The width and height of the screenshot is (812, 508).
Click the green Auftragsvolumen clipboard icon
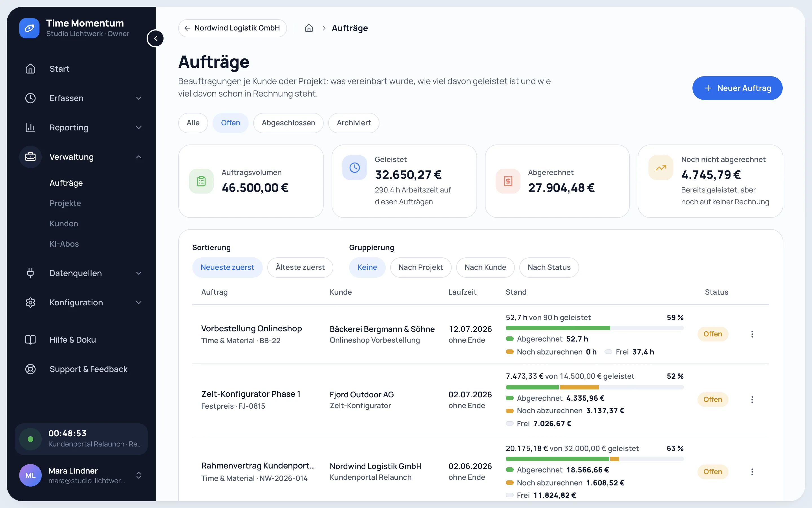201,181
